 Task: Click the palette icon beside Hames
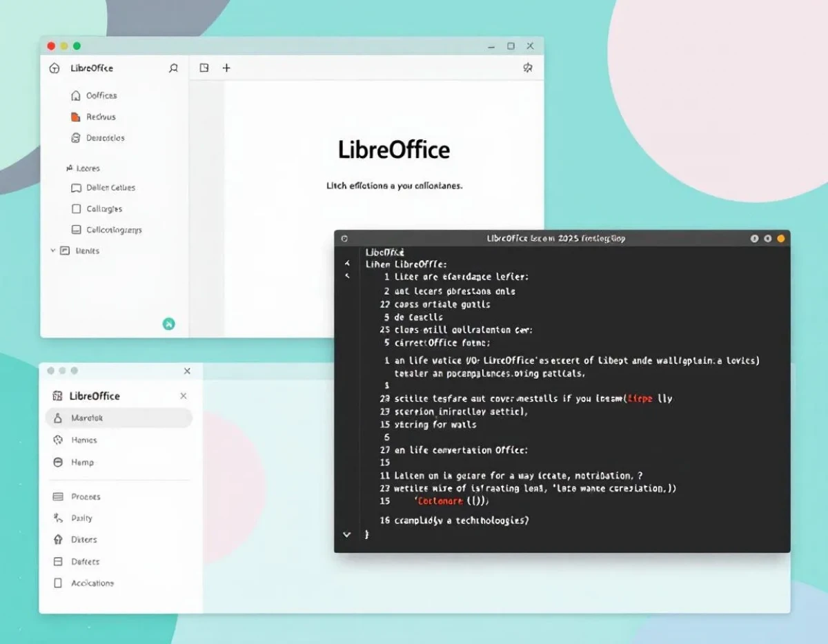[58, 440]
